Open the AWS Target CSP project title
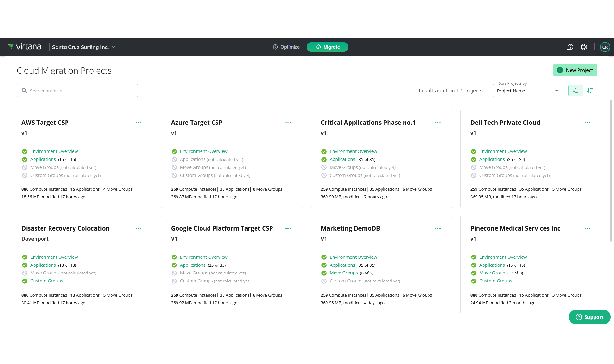 [45, 123]
